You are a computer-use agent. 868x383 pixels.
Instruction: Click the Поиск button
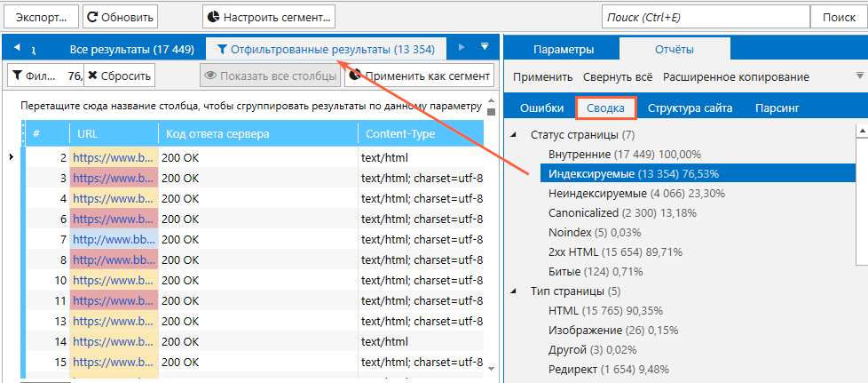pyautogui.click(x=839, y=17)
